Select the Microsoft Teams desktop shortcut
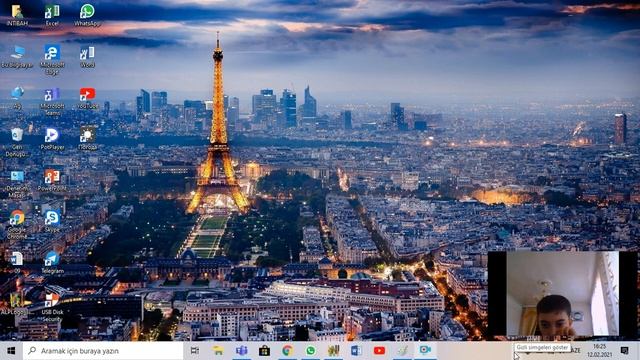Screen dimensions: 640x360 pyautogui.click(x=52, y=102)
